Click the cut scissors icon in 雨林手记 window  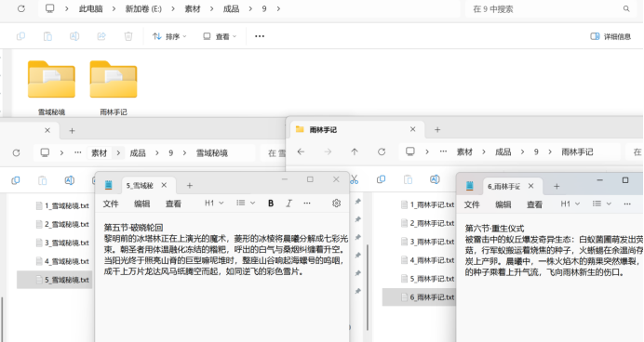click(x=355, y=179)
